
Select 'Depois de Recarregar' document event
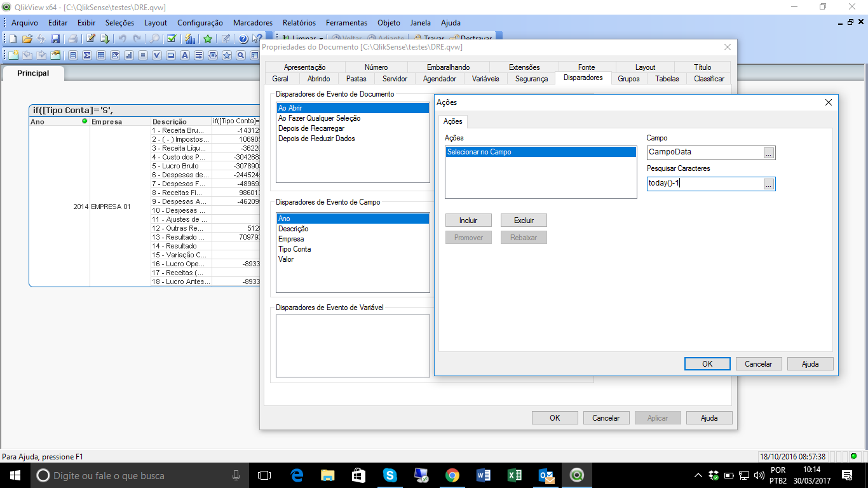point(353,128)
